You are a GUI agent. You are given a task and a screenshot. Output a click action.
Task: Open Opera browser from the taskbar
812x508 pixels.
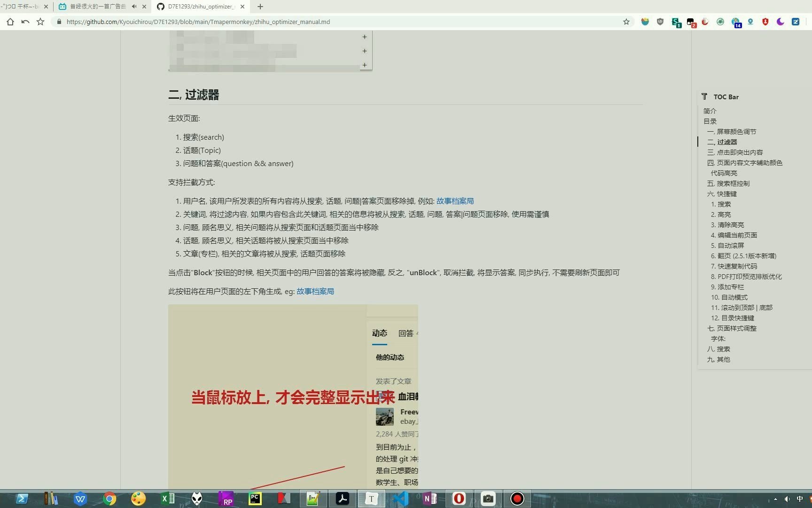[x=459, y=499]
